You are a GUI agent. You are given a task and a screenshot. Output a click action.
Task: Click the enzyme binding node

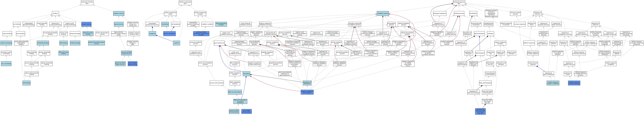click(75, 34)
